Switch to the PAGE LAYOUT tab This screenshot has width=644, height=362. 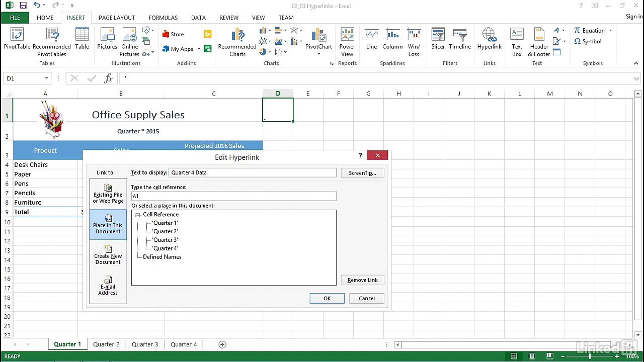coord(117,18)
